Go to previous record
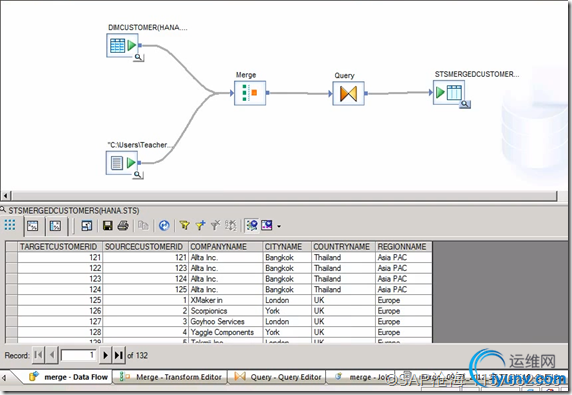Screen dimensions: 572x395 click(x=52, y=355)
